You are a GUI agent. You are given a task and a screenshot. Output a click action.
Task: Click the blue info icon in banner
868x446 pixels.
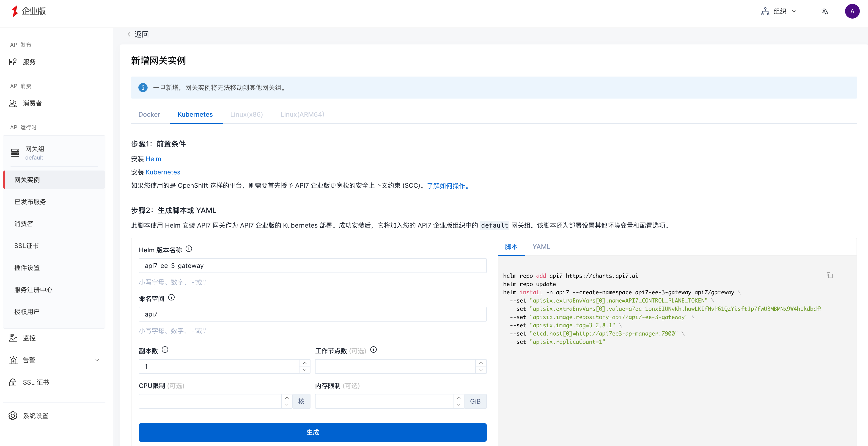tap(143, 88)
